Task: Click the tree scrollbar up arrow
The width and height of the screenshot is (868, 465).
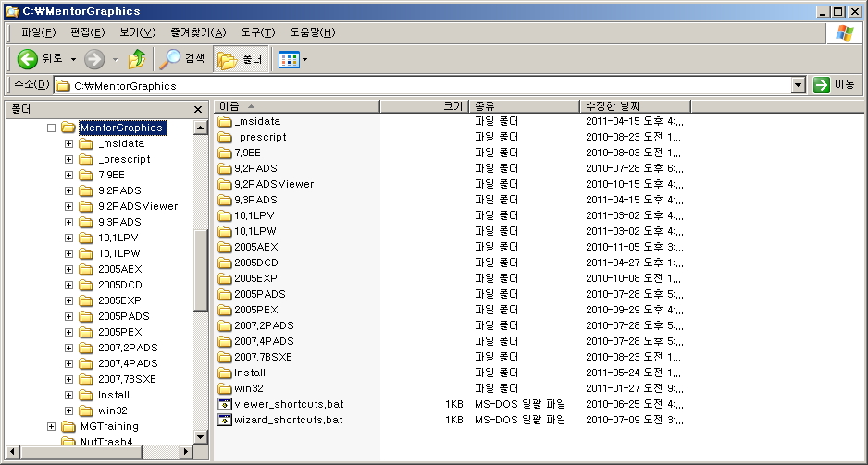Action: (201, 128)
